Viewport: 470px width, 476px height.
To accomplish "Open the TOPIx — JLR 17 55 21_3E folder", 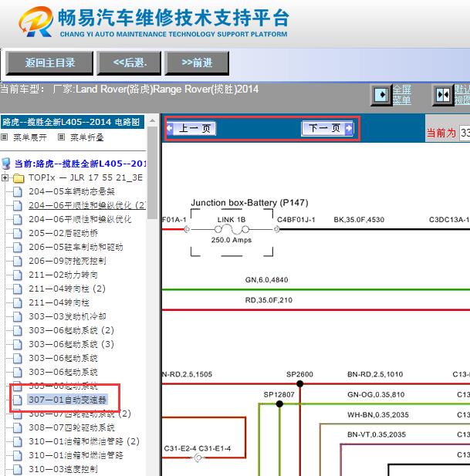I will coord(86,177).
